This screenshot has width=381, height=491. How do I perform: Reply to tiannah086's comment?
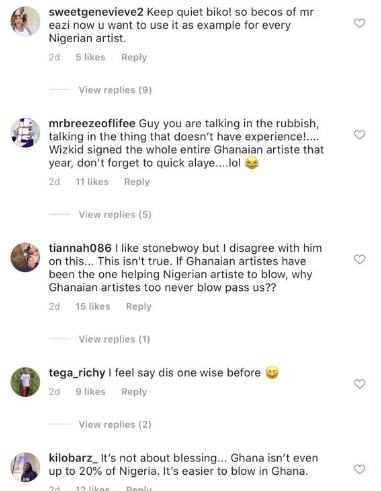[x=139, y=307]
